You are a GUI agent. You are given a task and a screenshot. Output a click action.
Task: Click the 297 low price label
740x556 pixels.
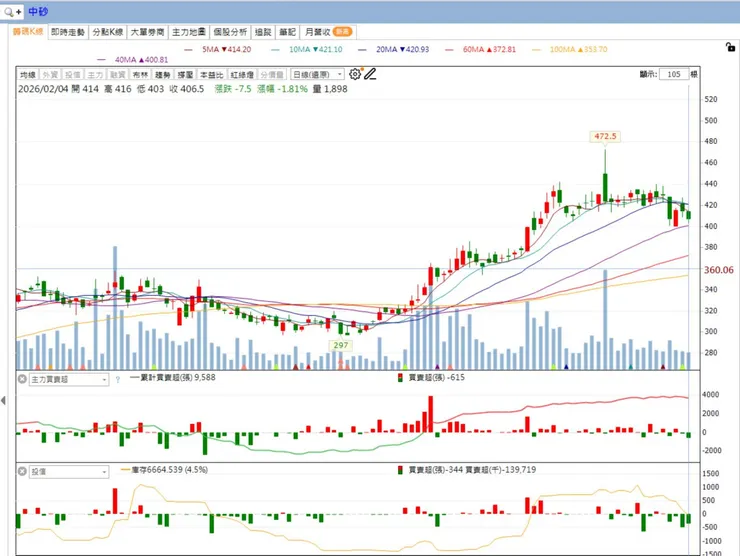pyautogui.click(x=341, y=345)
